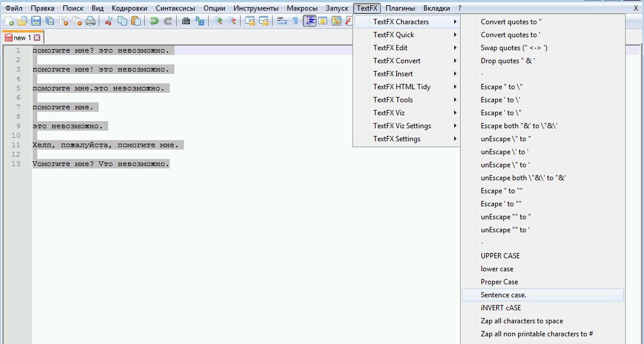Cut selection with the scissors icon

click(x=108, y=21)
